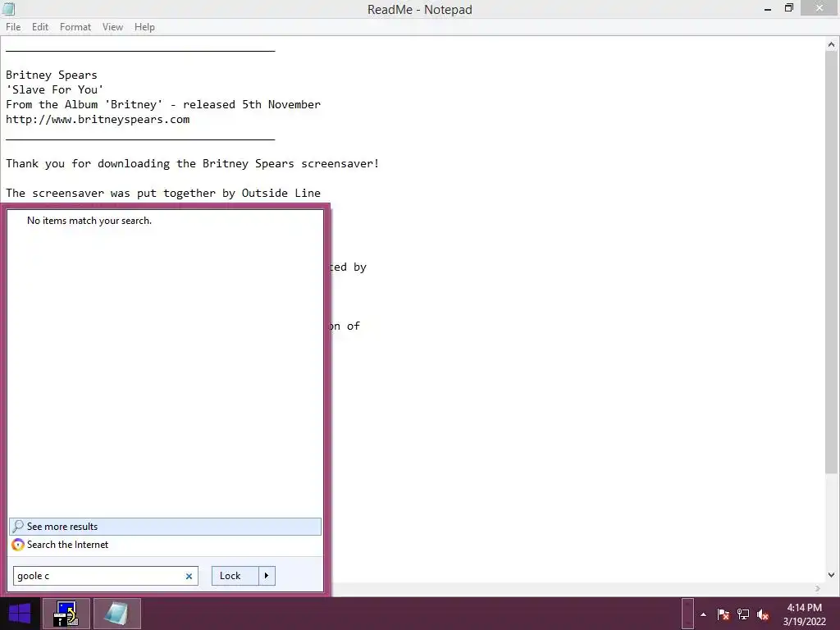
Task: Open the View menu
Action: 112,27
